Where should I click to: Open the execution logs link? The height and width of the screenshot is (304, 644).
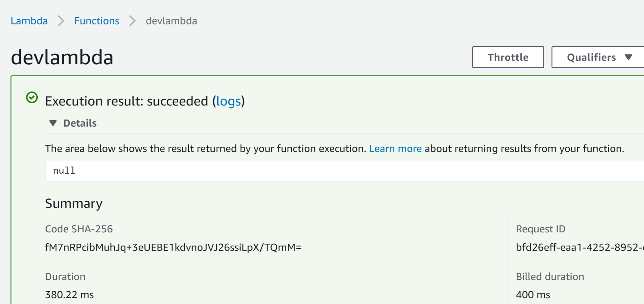tap(229, 101)
